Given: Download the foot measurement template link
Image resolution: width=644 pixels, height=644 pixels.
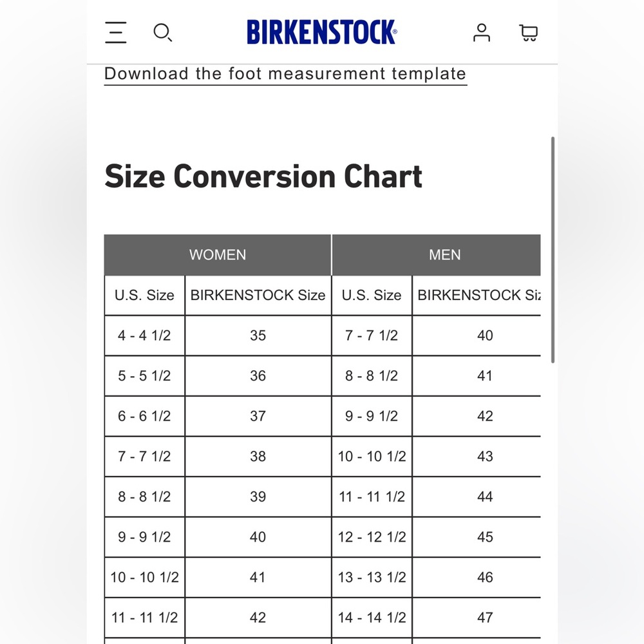Looking at the screenshot, I should (x=285, y=74).
